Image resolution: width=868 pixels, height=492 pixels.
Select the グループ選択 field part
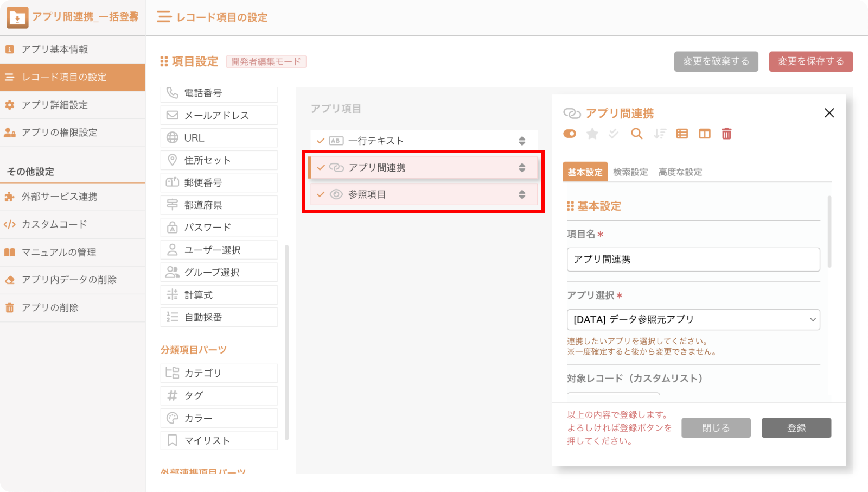(x=219, y=272)
